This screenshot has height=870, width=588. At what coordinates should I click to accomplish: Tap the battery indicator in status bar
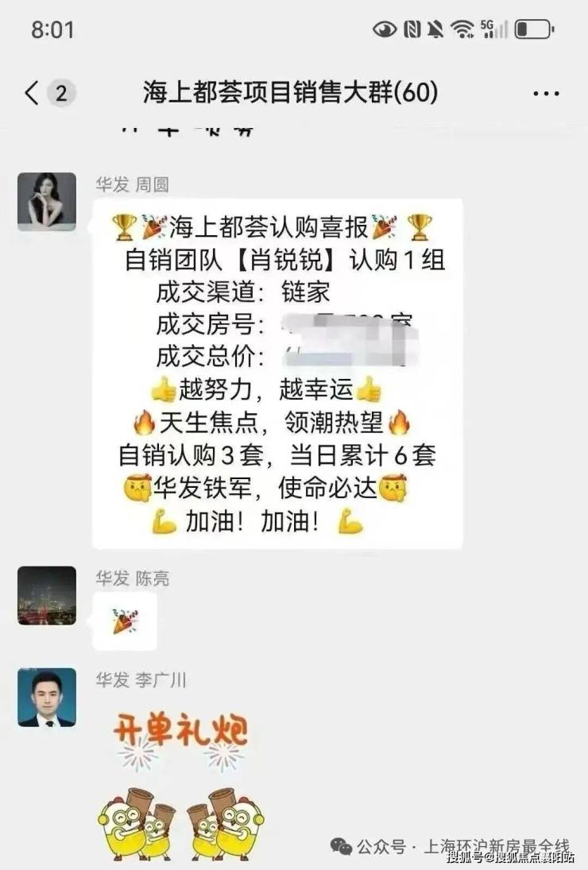click(534, 29)
